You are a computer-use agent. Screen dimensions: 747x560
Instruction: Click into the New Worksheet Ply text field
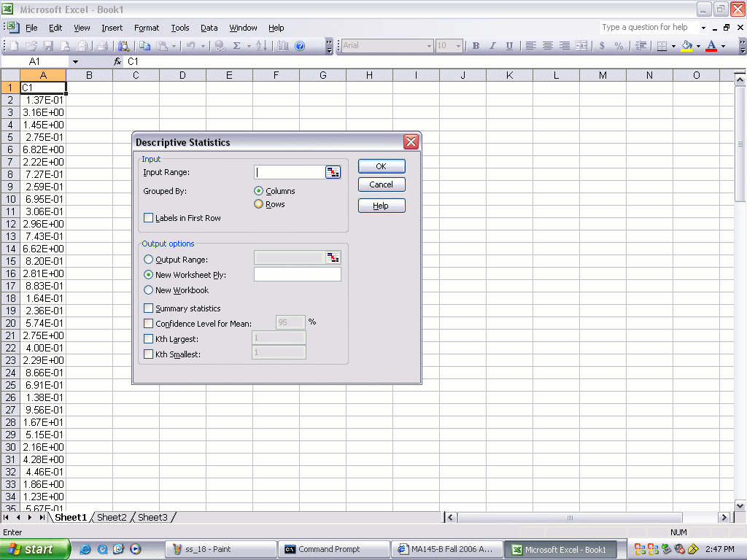(x=297, y=275)
